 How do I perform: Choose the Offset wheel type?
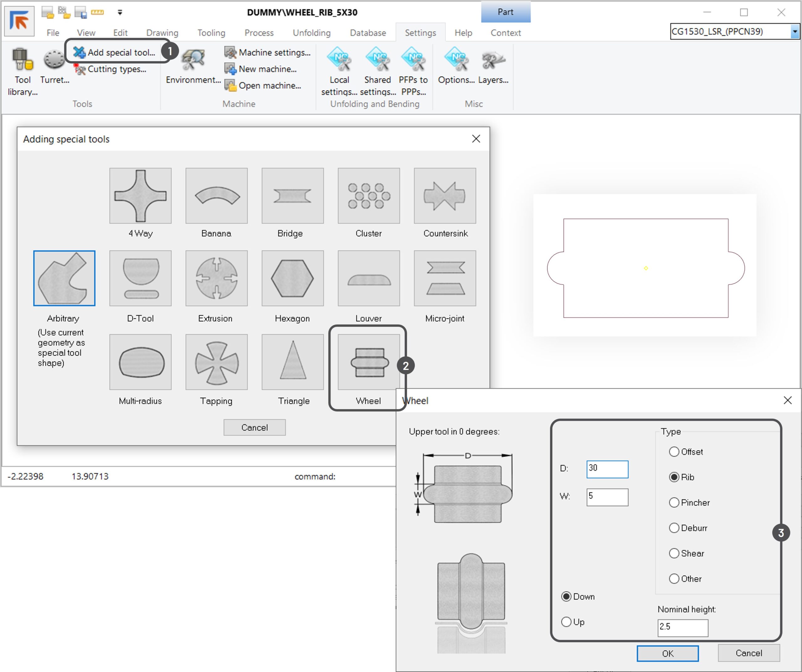(x=674, y=452)
